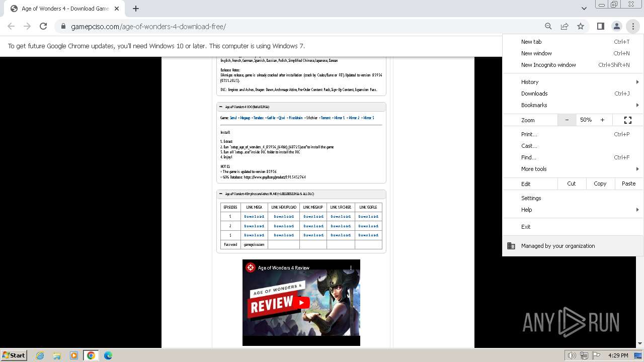Image resolution: width=644 pixels, height=362 pixels.
Task: View site information lock icon
Action: pyautogui.click(x=63, y=26)
